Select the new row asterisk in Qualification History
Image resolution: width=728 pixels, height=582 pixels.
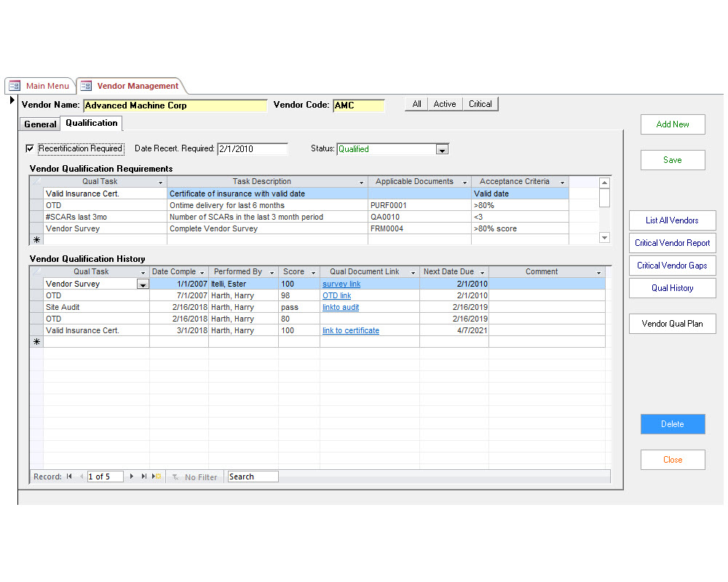36,342
